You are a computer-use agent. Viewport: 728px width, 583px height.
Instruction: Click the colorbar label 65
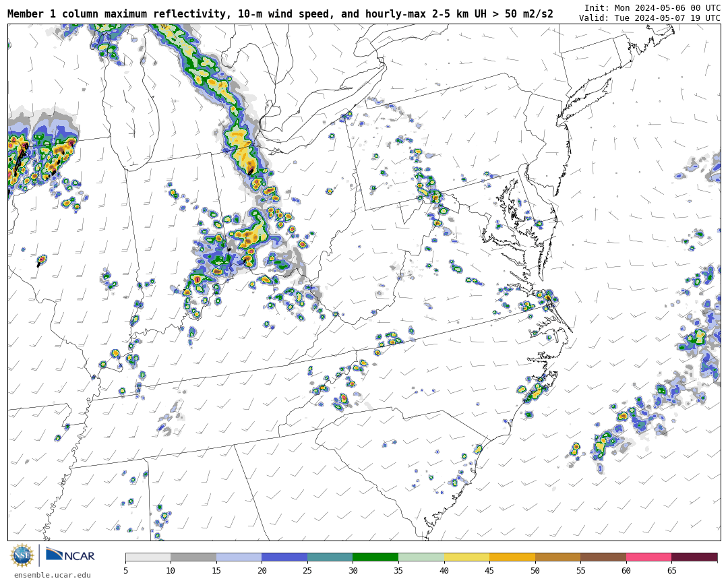(x=671, y=570)
